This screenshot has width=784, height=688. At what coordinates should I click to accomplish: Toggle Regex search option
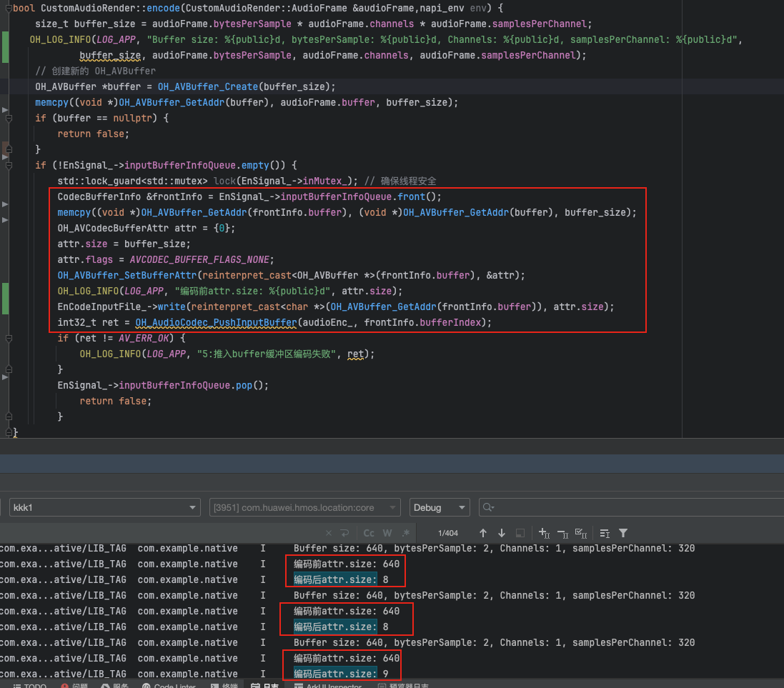[406, 533]
